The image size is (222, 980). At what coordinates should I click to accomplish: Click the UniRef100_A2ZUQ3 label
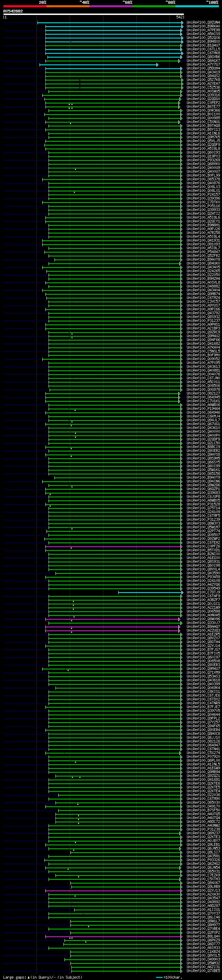(x=203, y=631)
